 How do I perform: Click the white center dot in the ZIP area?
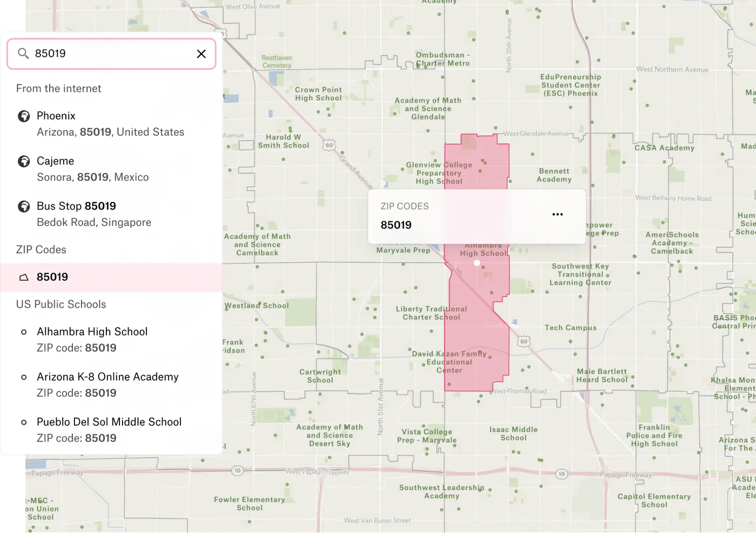point(477,263)
